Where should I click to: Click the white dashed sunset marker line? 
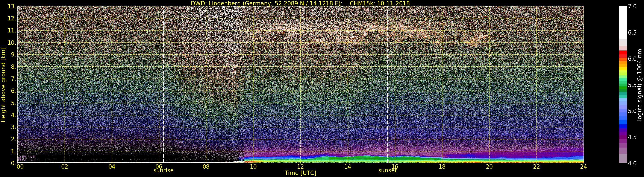point(388,85)
